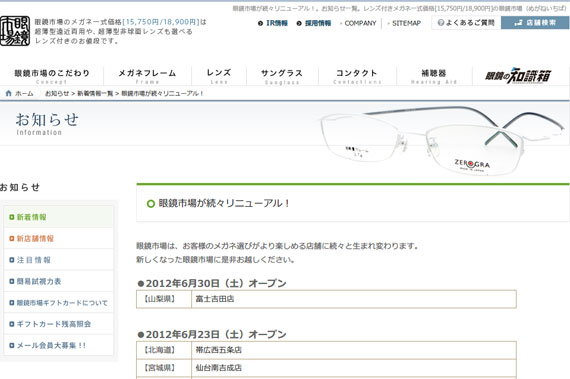Click the ZEROGRA glasses banner image
This screenshot has width=570, height=379.
442,141
